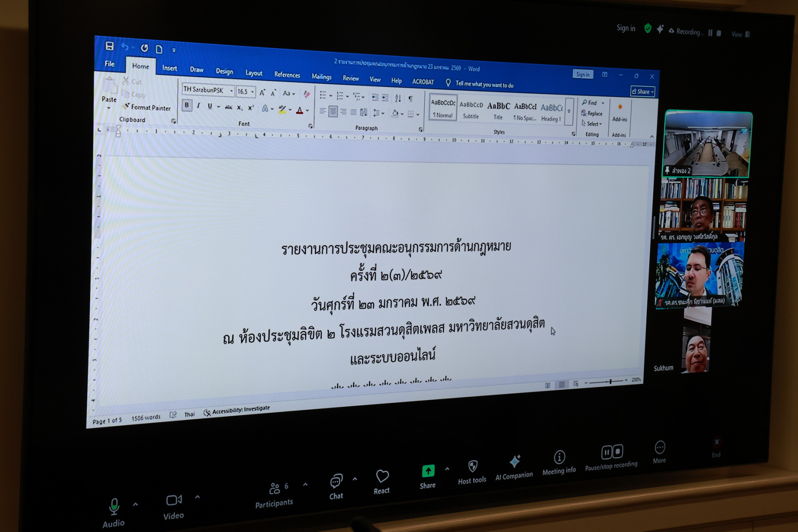798x532 pixels.
Task: Click the Format Painter tool
Action: coord(147,107)
